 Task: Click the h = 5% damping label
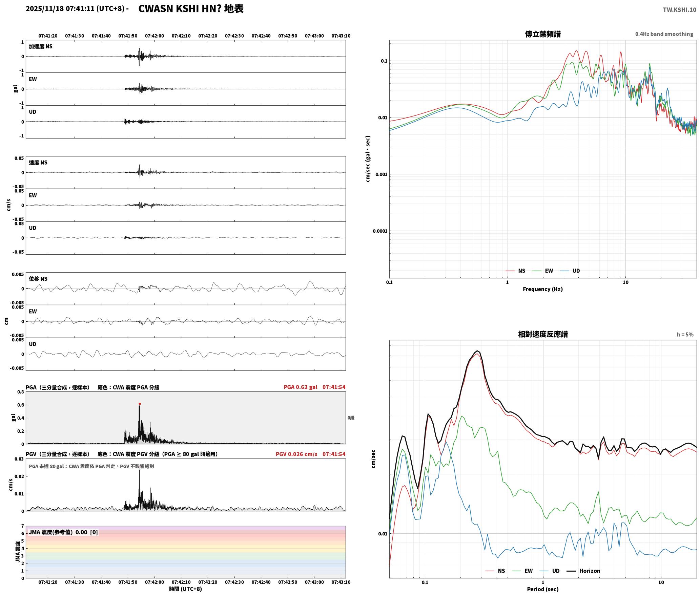[x=685, y=334]
